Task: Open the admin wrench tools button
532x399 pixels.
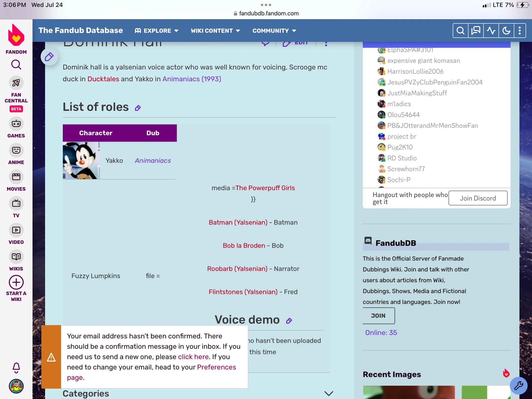Action: (x=518, y=385)
